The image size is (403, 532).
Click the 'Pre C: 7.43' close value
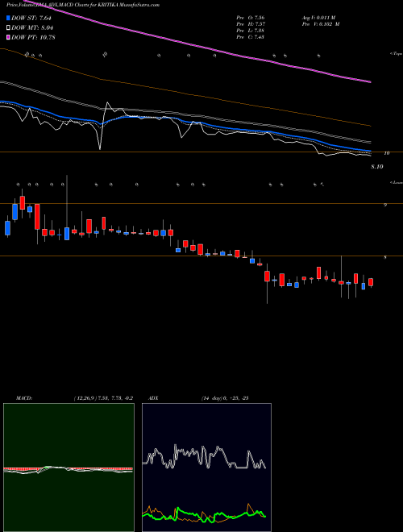tap(251, 37)
